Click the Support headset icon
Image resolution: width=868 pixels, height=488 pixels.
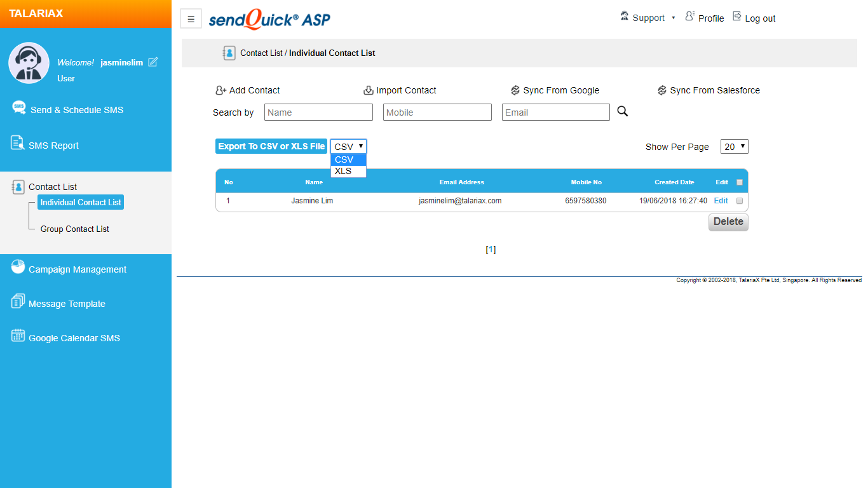click(x=625, y=17)
